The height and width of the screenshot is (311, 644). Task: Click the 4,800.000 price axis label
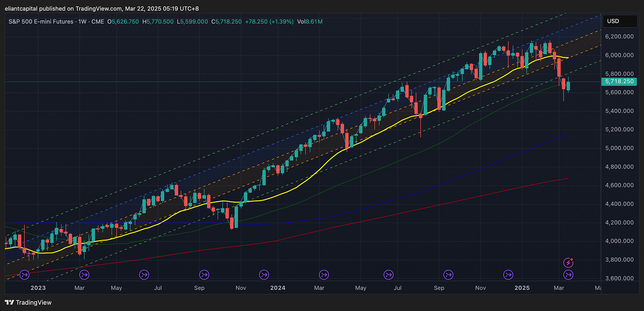tap(619, 167)
